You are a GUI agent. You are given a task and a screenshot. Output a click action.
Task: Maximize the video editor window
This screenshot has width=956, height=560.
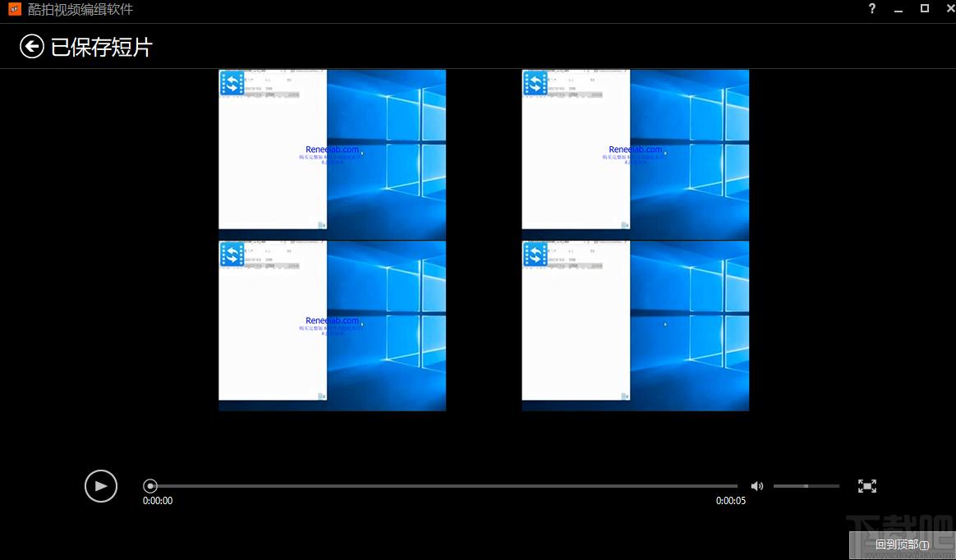925,9
